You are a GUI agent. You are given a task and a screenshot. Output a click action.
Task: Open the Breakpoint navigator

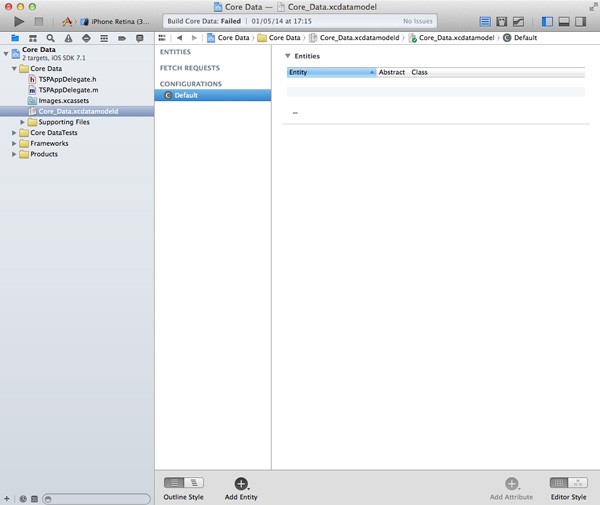(122, 38)
